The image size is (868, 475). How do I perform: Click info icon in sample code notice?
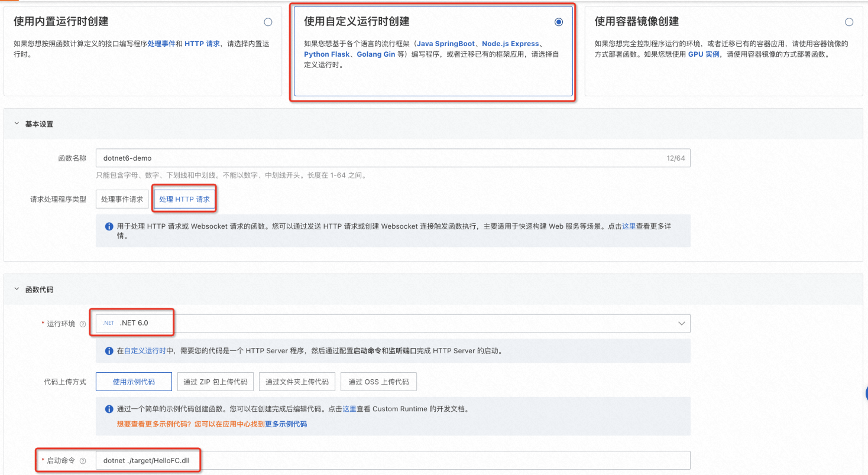point(109,409)
